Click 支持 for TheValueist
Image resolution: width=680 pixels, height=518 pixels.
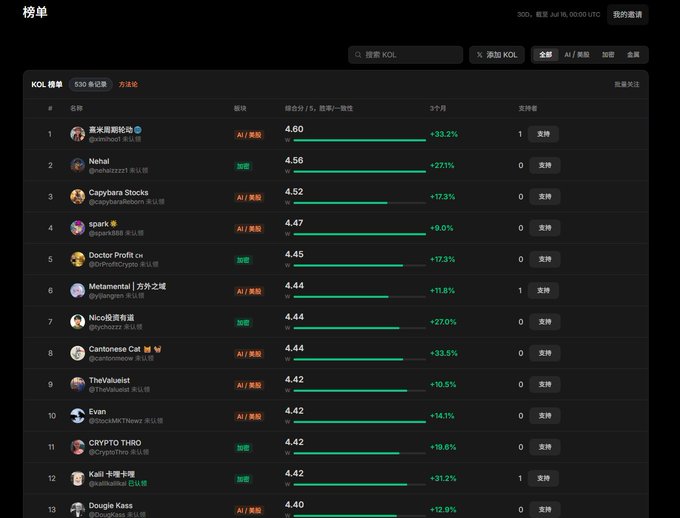point(545,384)
